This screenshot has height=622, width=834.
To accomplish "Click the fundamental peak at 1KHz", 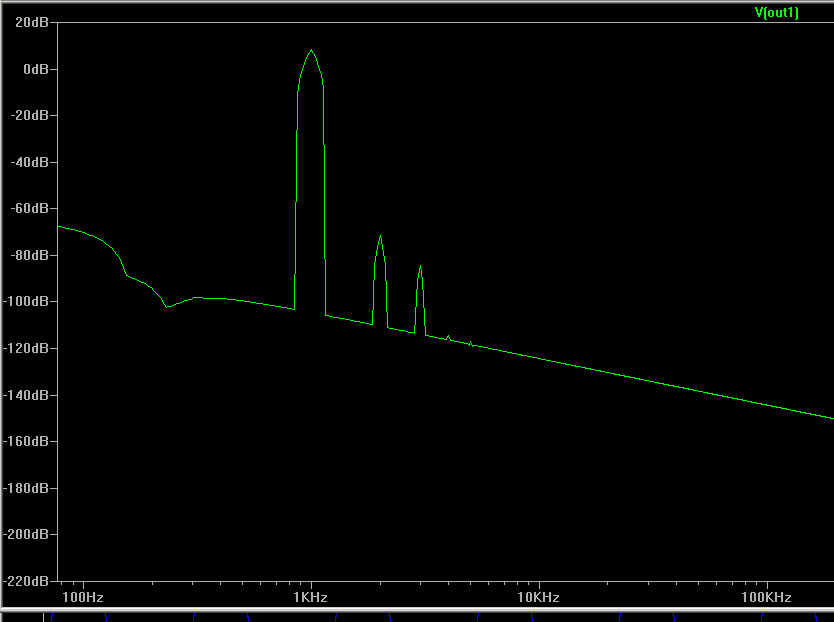I will [x=311, y=51].
